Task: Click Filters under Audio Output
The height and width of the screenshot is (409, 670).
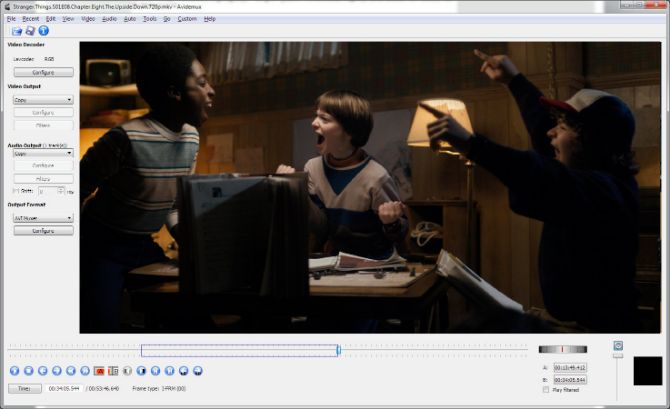Action: point(43,179)
